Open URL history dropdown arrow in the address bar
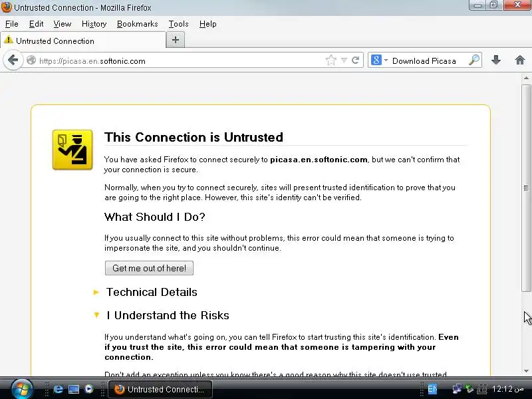 [344, 61]
